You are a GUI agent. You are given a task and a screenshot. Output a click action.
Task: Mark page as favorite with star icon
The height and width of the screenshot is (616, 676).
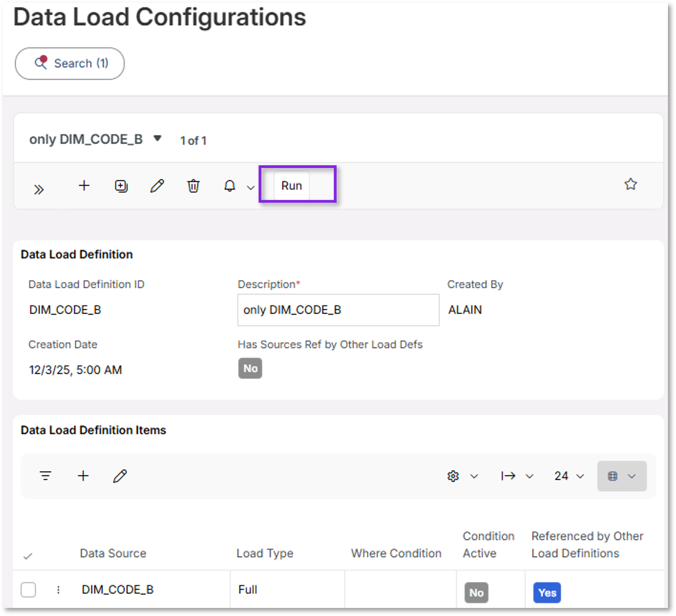630,184
